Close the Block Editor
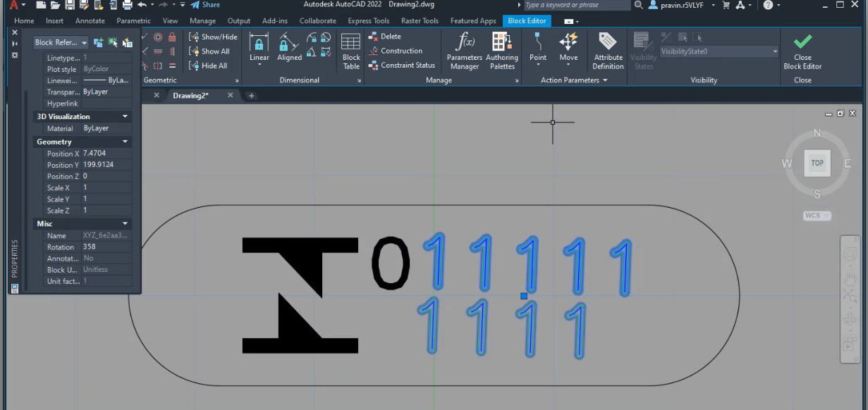The height and width of the screenshot is (410, 868). (802, 51)
